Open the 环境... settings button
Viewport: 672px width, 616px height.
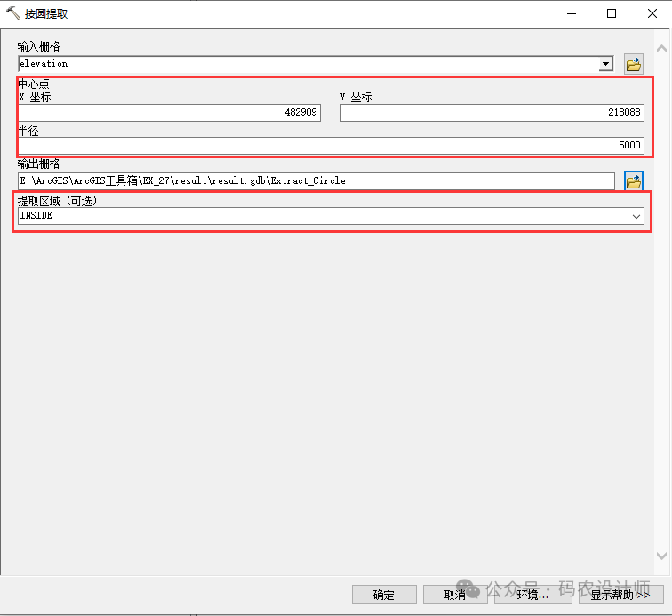click(x=532, y=595)
